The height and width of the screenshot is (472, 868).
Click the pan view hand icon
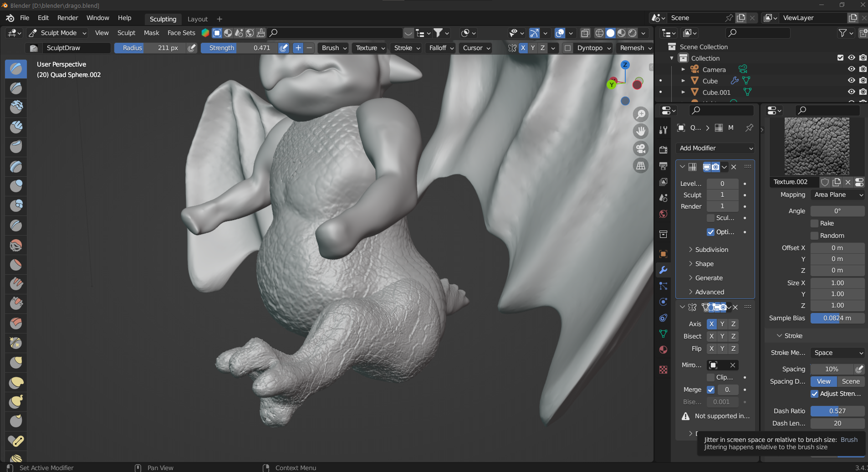pos(641,131)
